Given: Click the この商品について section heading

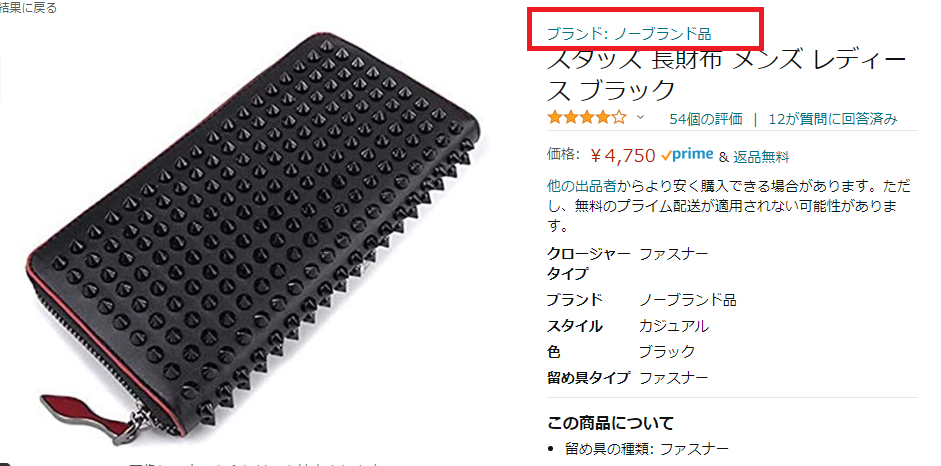Looking at the screenshot, I should tap(610, 423).
